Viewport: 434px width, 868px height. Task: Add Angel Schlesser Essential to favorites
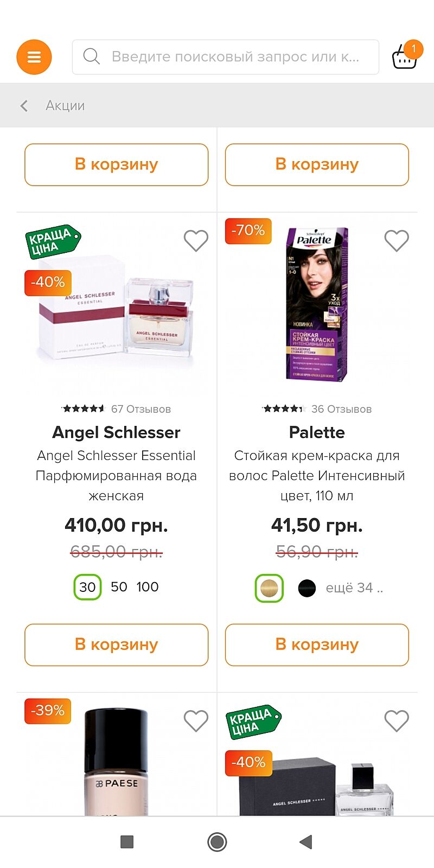[196, 240]
